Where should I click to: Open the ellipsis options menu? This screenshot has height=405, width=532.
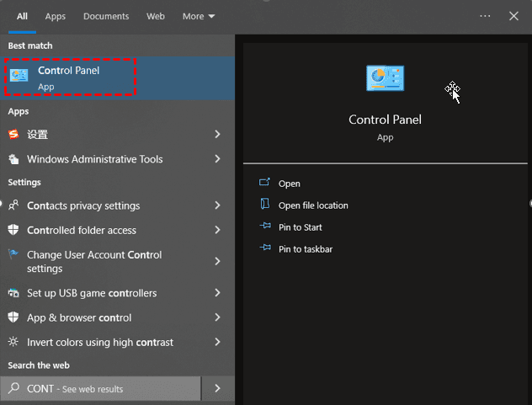tap(485, 16)
